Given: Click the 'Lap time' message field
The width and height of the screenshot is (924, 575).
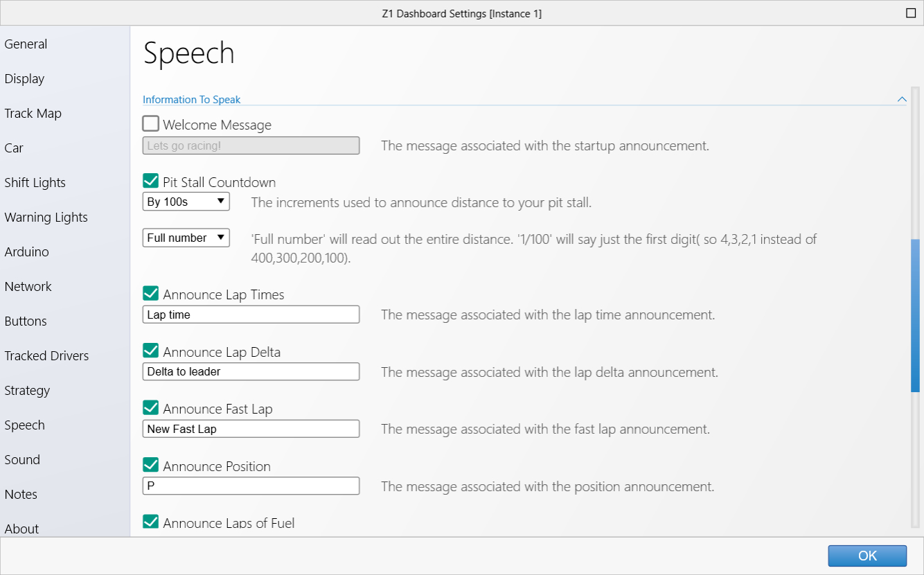Looking at the screenshot, I should pos(251,315).
